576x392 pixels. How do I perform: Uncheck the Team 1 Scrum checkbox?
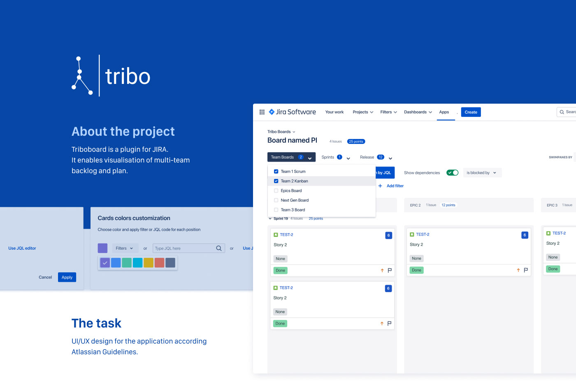[x=276, y=172]
